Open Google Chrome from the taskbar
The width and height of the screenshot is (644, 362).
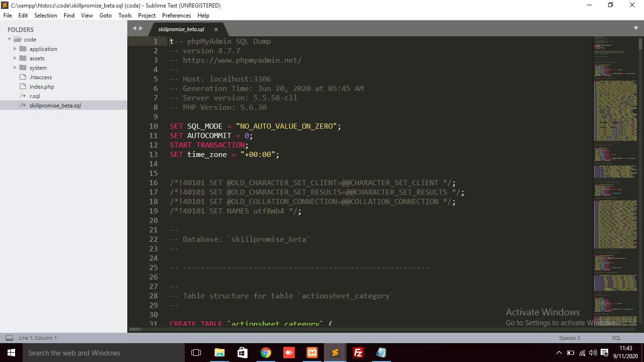pyautogui.click(x=266, y=353)
